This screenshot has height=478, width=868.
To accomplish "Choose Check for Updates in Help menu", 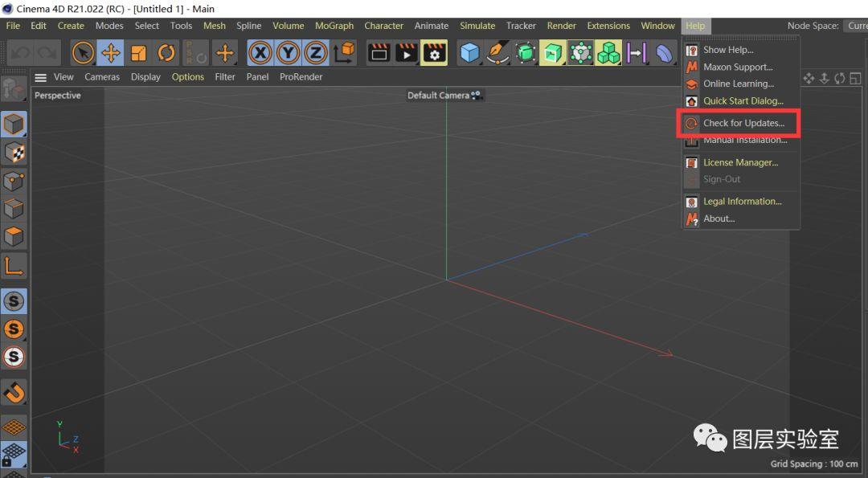I will click(743, 124).
